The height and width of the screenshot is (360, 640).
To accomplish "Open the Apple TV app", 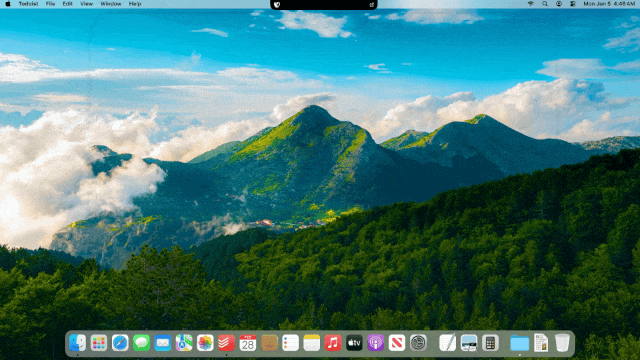I will click(354, 343).
